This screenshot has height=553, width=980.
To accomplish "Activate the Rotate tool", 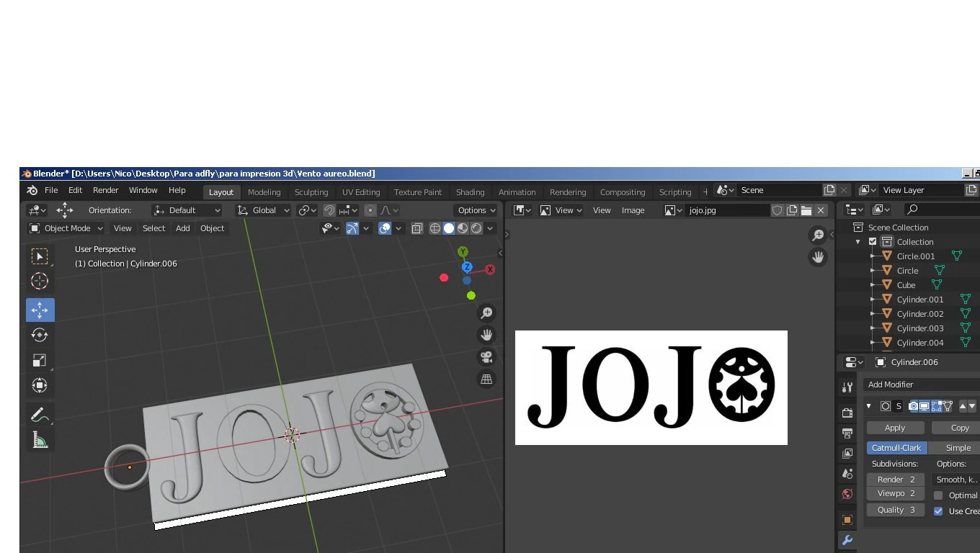I will pos(40,335).
